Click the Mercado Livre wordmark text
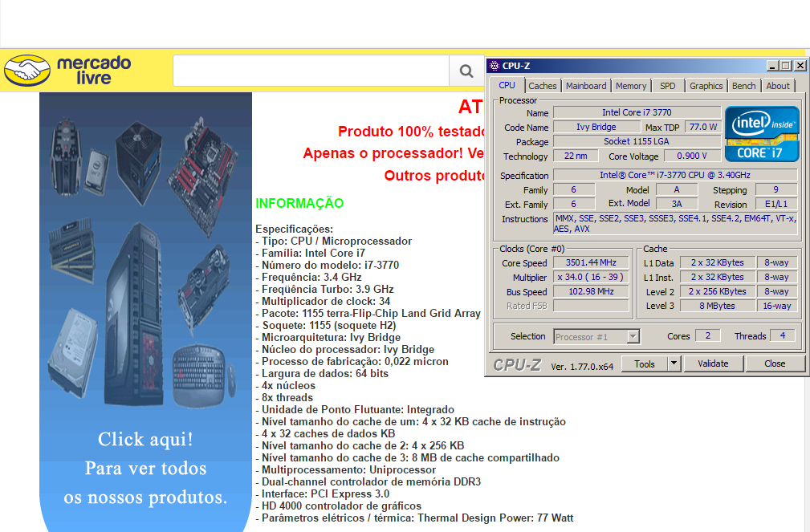 tap(93, 71)
